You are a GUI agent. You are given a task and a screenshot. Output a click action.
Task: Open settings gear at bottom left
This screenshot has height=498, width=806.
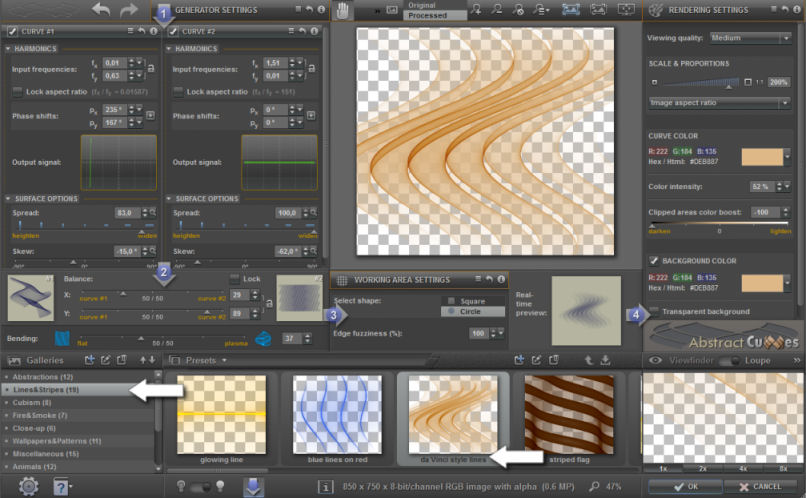29,486
